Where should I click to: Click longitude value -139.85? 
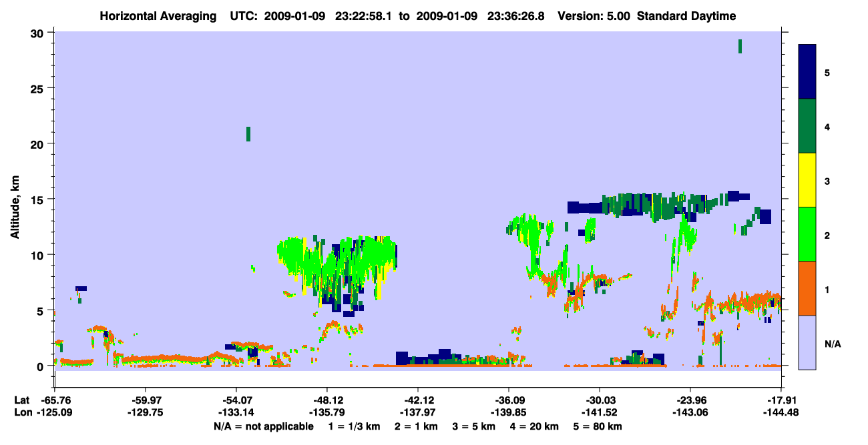pyautogui.click(x=509, y=412)
